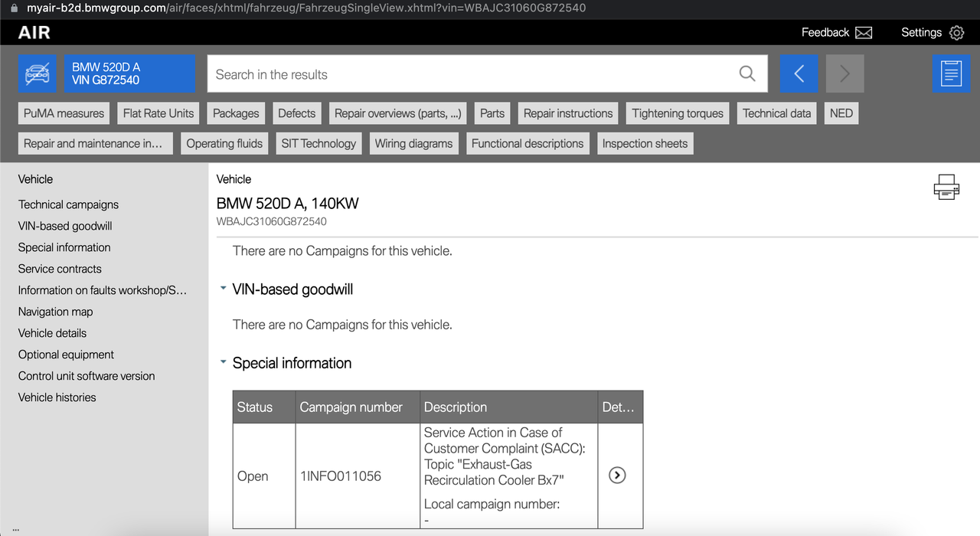980x536 pixels.
Task: Open the Settings gear icon
Action: click(956, 33)
